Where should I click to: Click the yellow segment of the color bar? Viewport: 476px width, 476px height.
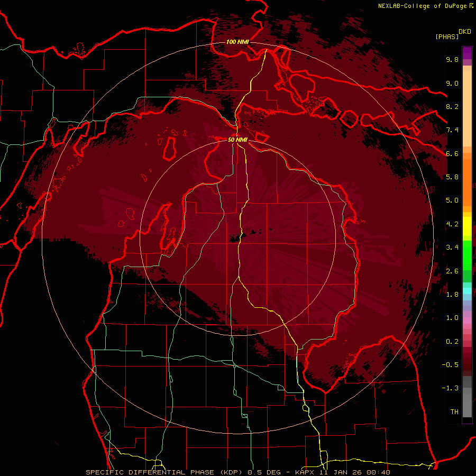click(467, 226)
